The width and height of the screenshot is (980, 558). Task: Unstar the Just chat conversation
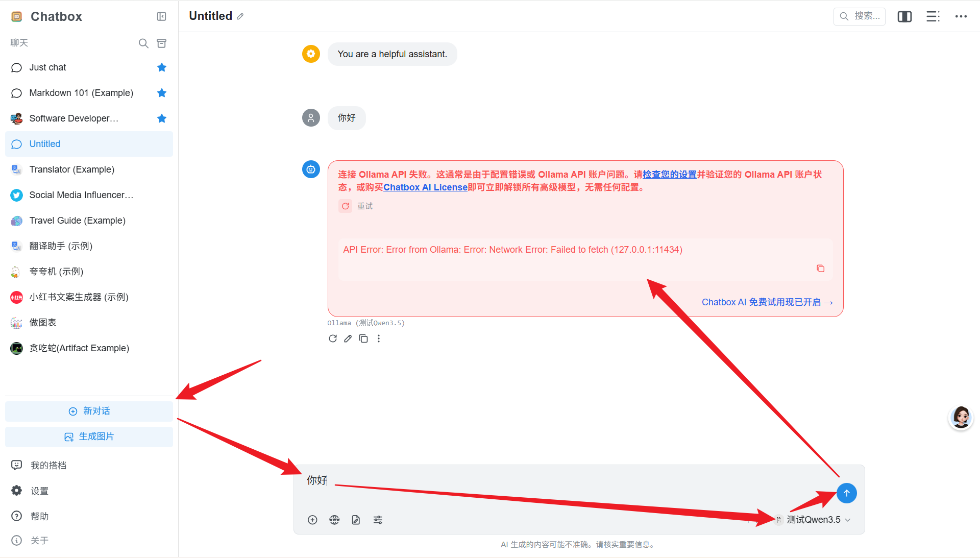(162, 67)
